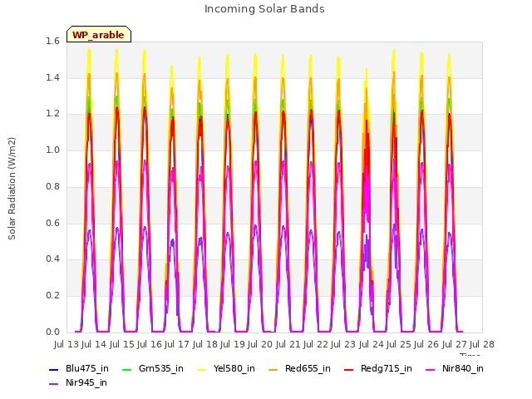Click the Jul 27 x-axis date label
The height and width of the screenshot is (399, 532).
(x=455, y=345)
